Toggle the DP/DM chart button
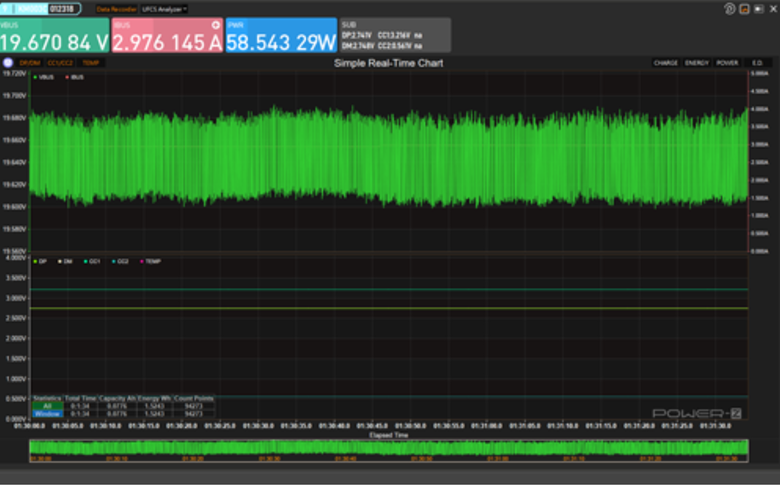 tap(29, 63)
